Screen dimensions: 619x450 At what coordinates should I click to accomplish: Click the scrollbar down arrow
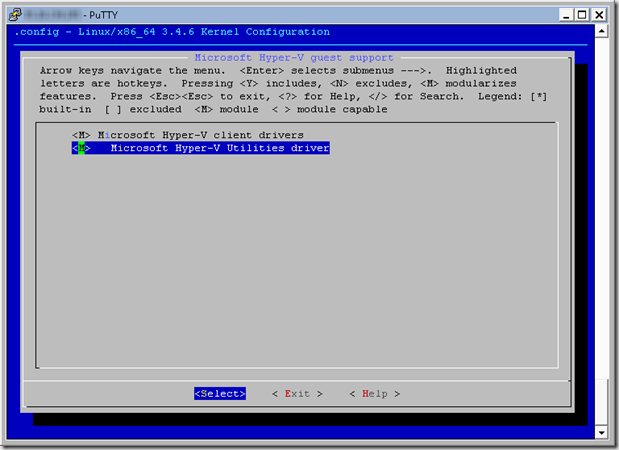coord(601,433)
